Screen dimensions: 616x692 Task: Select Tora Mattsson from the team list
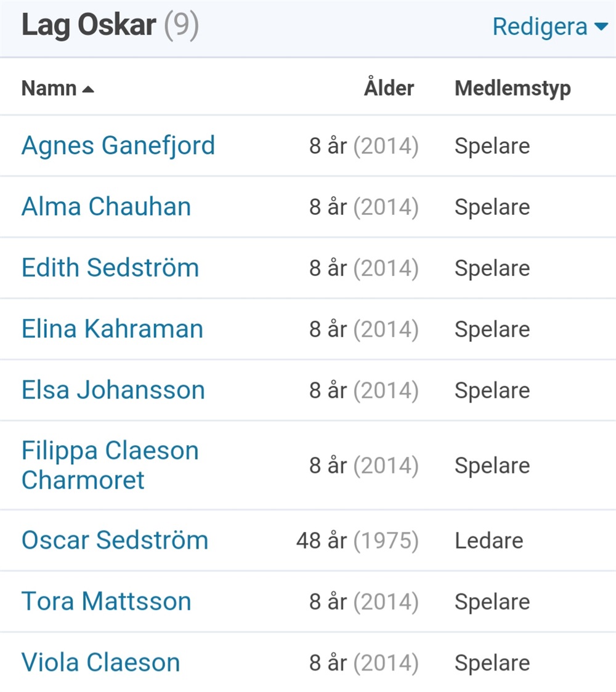click(x=106, y=601)
